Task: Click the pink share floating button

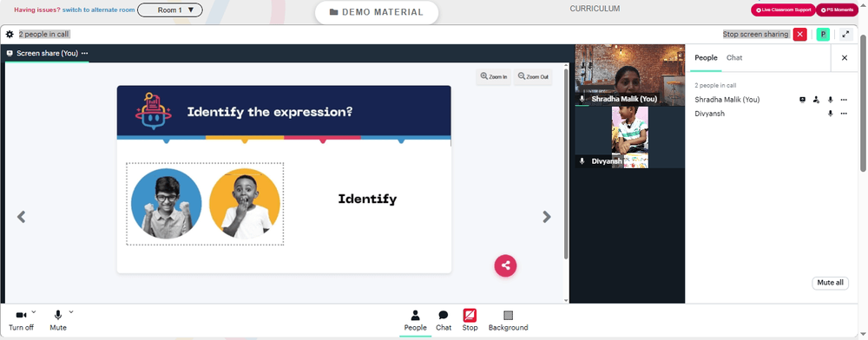Action: click(x=505, y=265)
